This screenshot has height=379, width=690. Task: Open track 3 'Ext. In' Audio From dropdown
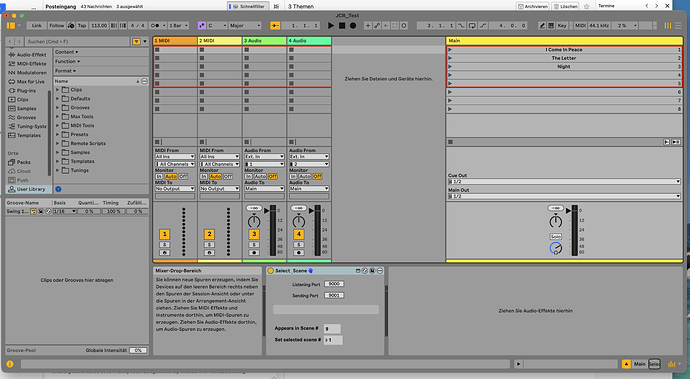264,156
